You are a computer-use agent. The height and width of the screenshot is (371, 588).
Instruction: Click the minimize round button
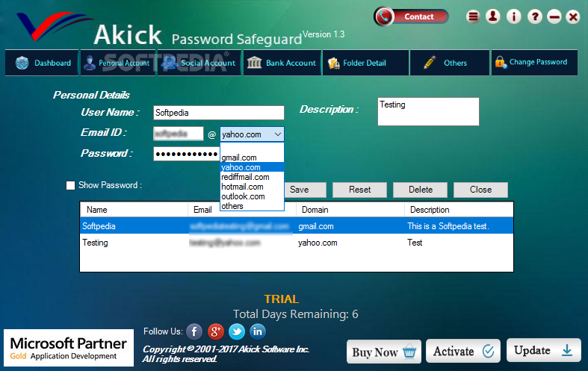click(554, 16)
